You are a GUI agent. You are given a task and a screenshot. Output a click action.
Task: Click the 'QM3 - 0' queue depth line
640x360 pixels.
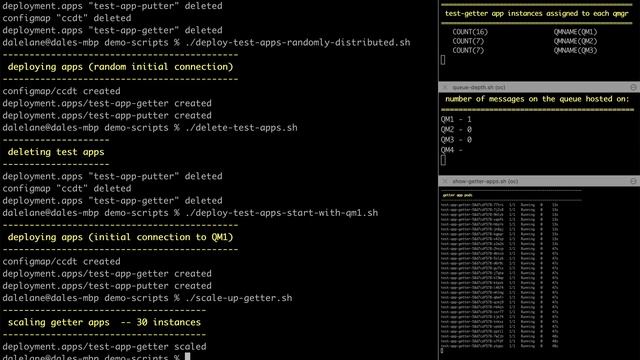coord(456,140)
